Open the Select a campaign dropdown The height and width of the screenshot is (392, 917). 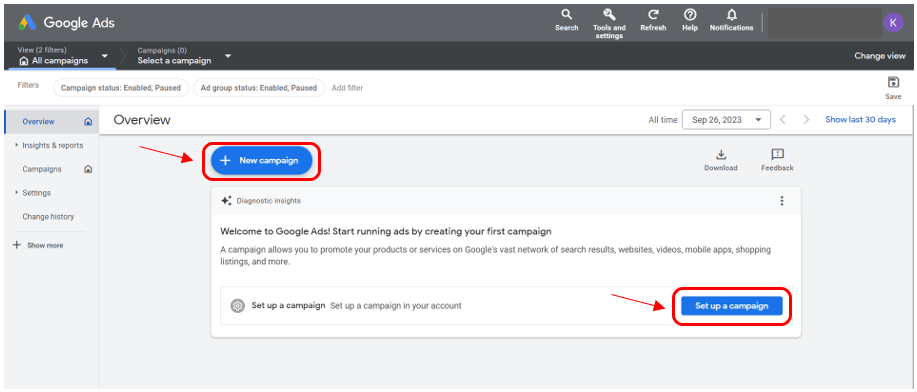pos(228,56)
